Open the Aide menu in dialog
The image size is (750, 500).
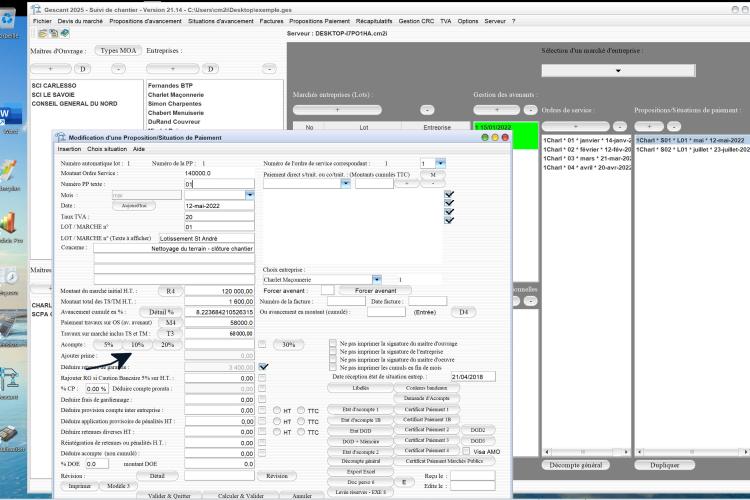point(139,149)
